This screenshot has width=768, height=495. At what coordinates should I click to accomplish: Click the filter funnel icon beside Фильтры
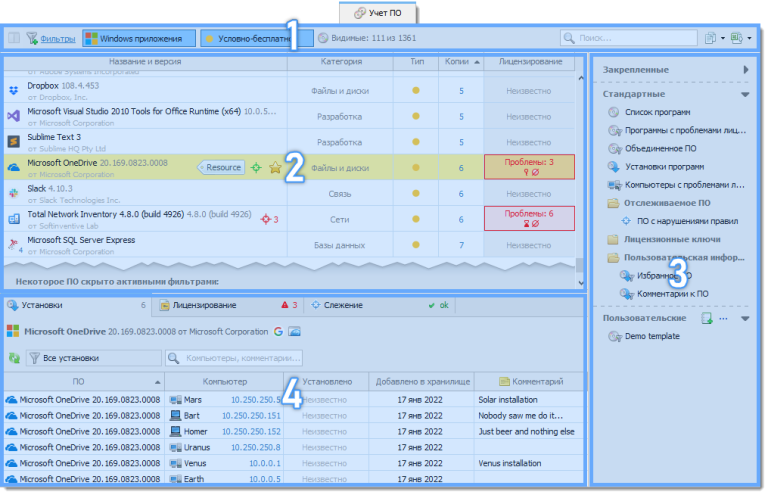point(32,38)
